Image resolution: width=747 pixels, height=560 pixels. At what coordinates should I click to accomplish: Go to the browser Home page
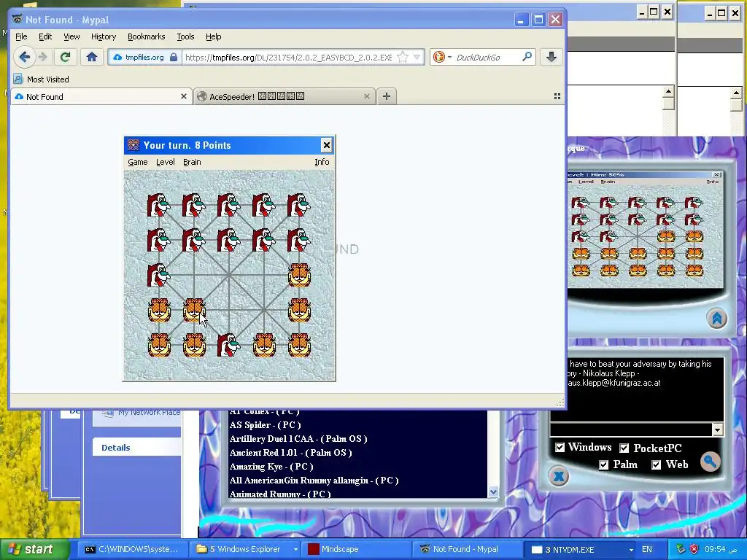click(x=91, y=57)
